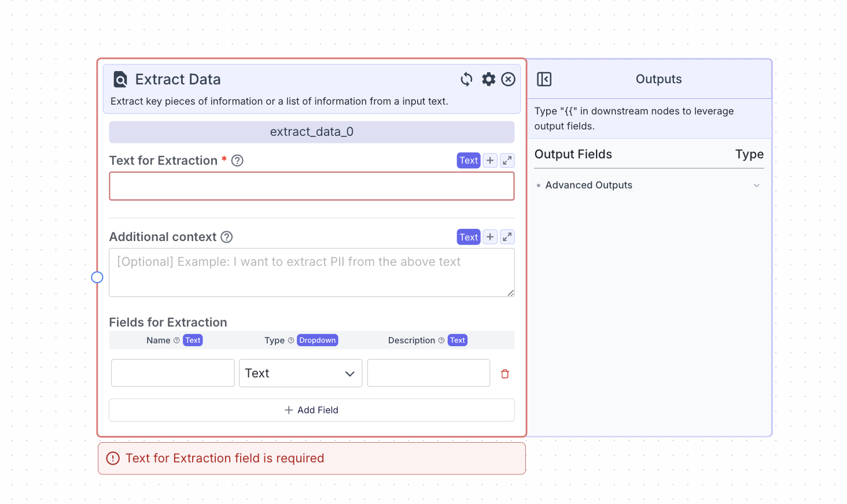This screenshot has width=847, height=504.
Task: Open the Text for Extraction help tooltip
Action: point(237,160)
